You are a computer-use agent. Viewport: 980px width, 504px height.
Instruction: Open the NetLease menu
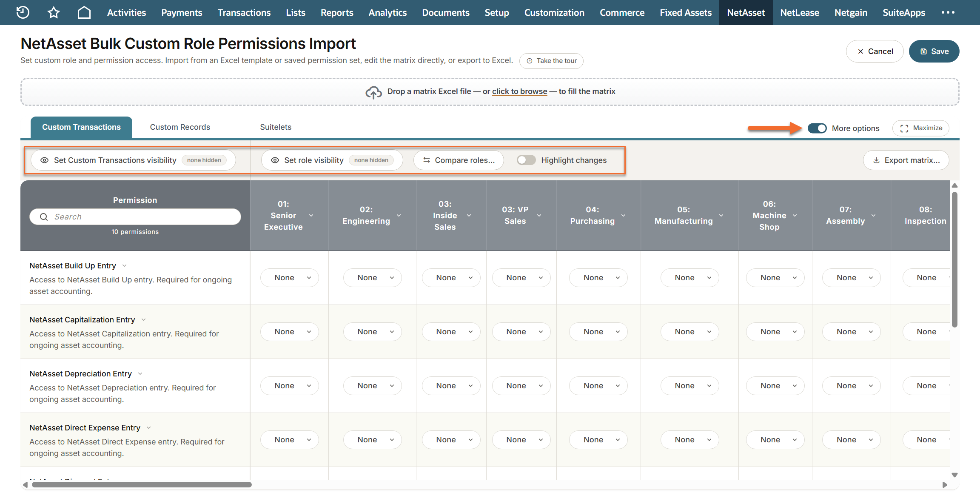pyautogui.click(x=800, y=12)
